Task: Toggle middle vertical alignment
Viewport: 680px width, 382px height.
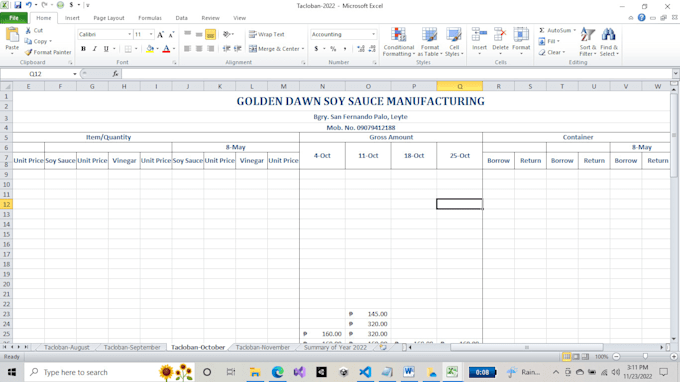Action: [x=199, y=34]
